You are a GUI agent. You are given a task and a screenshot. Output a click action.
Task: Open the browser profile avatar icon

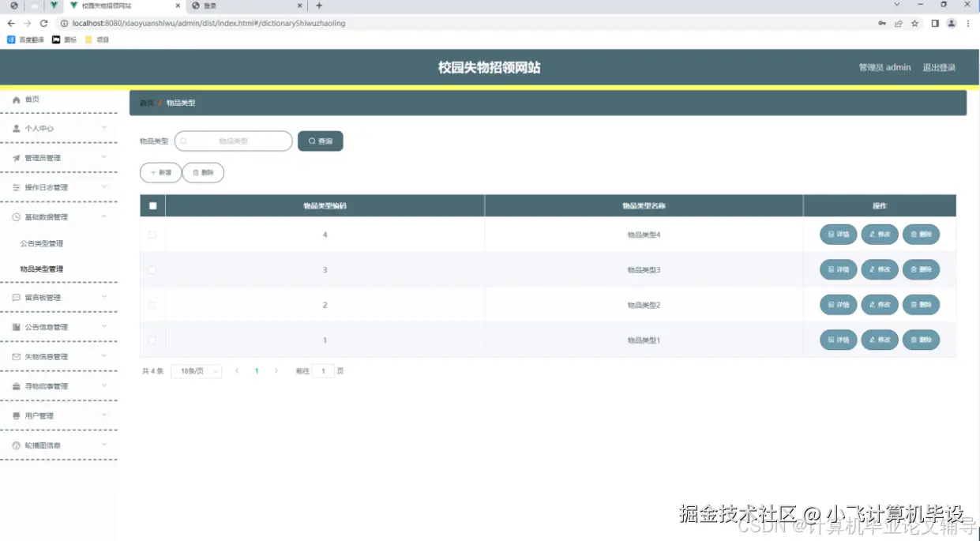[x=952, y=24]
